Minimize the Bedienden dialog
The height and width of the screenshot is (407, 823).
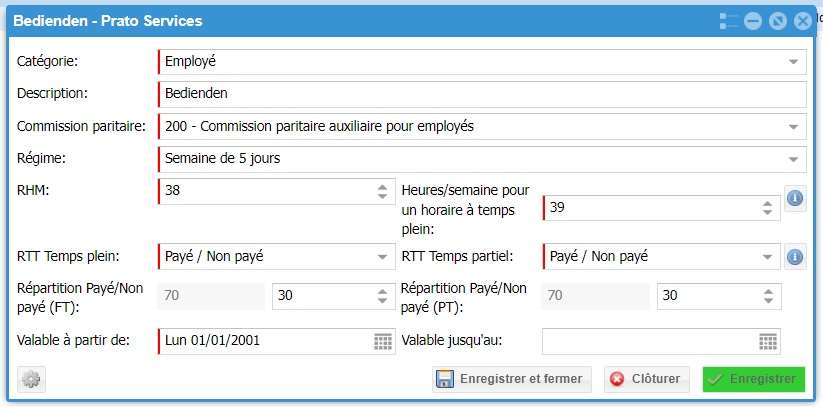753,21
